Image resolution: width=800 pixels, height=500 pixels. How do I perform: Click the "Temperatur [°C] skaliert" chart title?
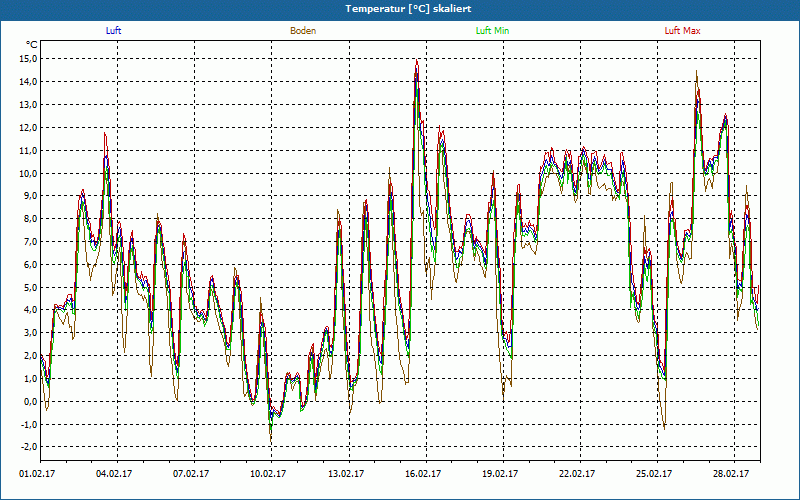(400, 8)
